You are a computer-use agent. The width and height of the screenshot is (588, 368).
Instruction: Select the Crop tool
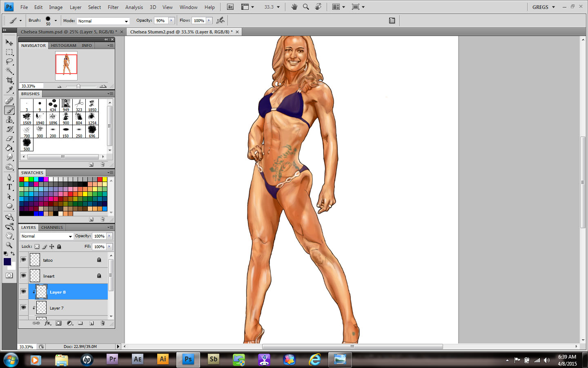9,80
